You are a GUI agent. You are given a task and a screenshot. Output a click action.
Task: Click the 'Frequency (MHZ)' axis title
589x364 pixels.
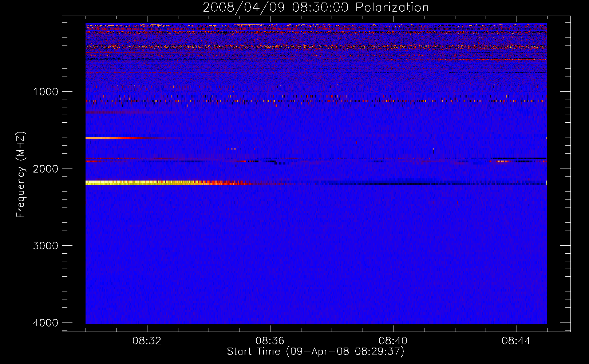[21, 175]
